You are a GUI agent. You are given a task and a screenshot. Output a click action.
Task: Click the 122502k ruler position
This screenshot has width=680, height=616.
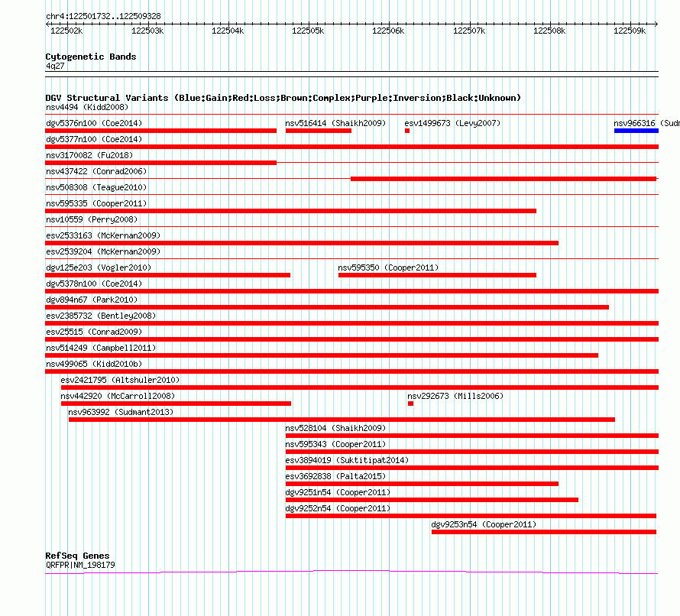(66, 31)
